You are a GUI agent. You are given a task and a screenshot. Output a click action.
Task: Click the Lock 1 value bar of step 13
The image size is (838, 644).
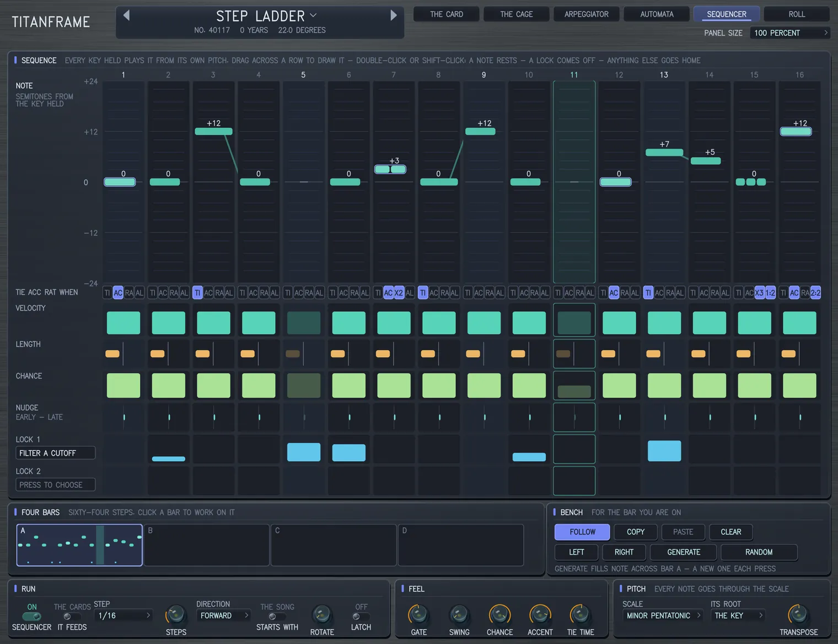pyautogui.click(x=664, y=451)
